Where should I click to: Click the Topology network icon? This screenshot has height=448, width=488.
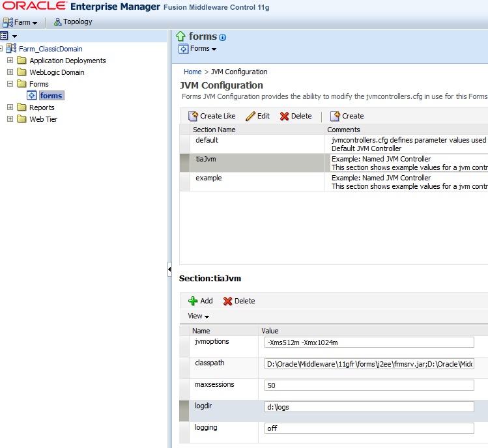click(x=57, y=22)
